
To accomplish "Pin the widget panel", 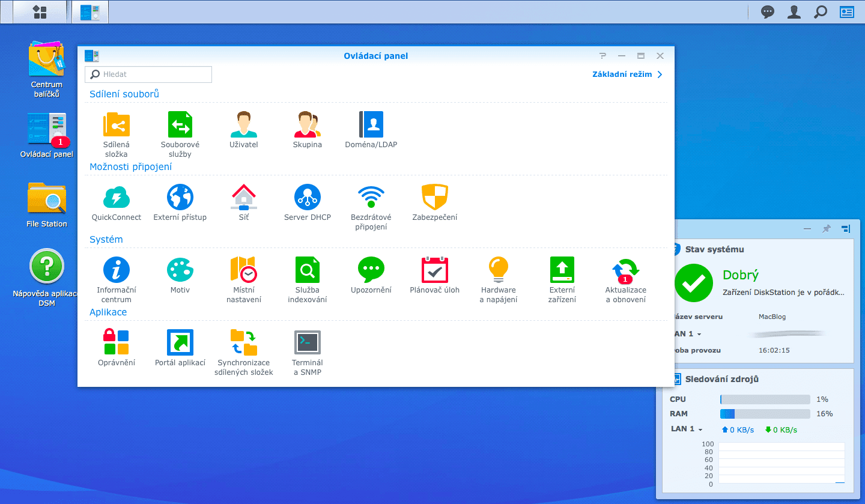I will [827, 229].
